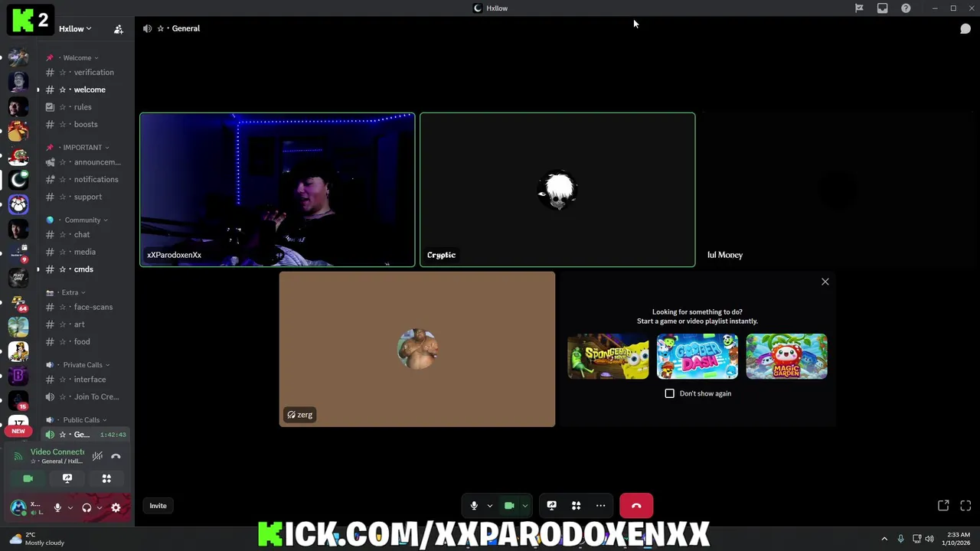
Task: Collapse the Extra category
Action: (70, 292)
